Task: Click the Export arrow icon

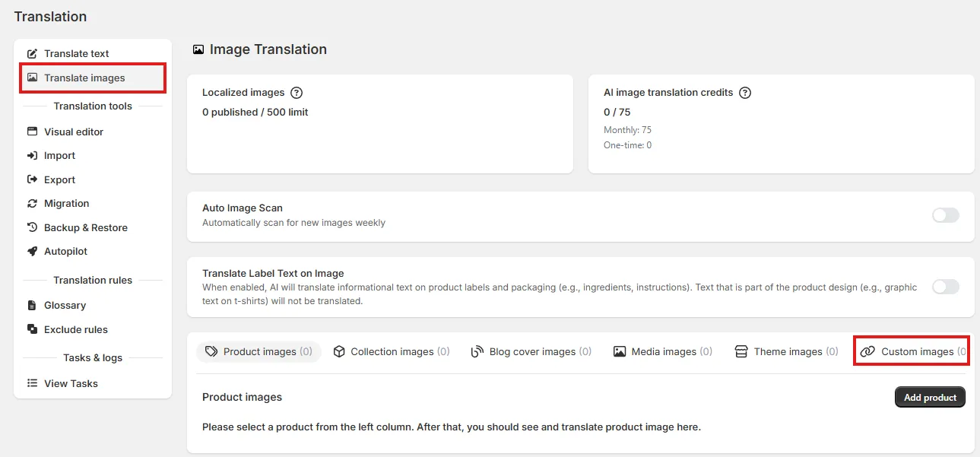Action: click(x=32, y=179)
